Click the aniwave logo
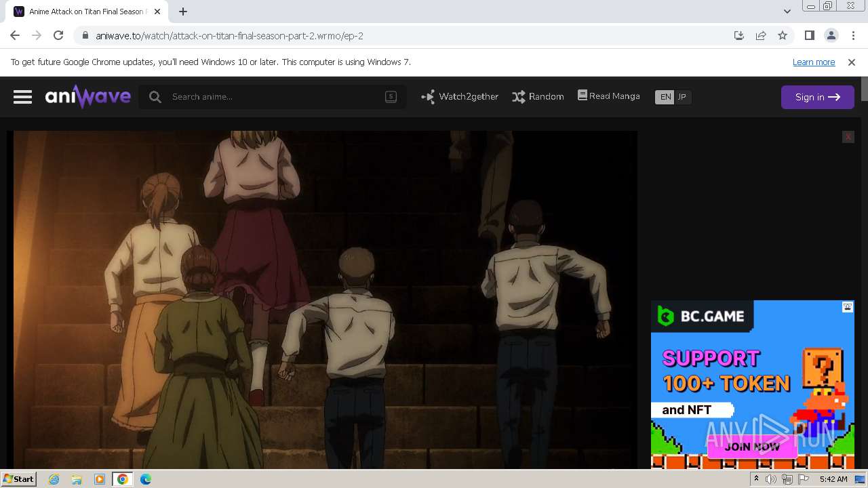This screenshot has width=868, height=488. pos(88,97)
